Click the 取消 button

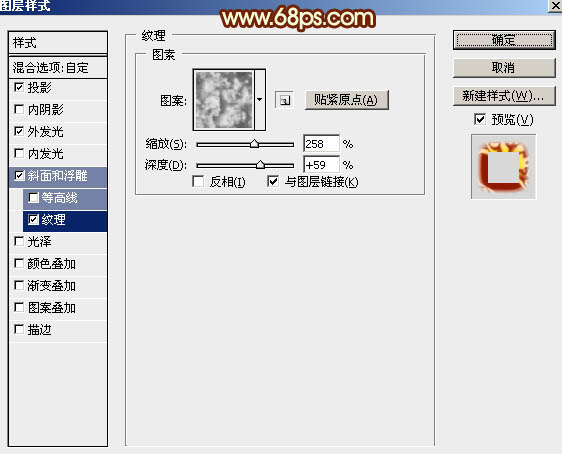[x=504, y=68]
